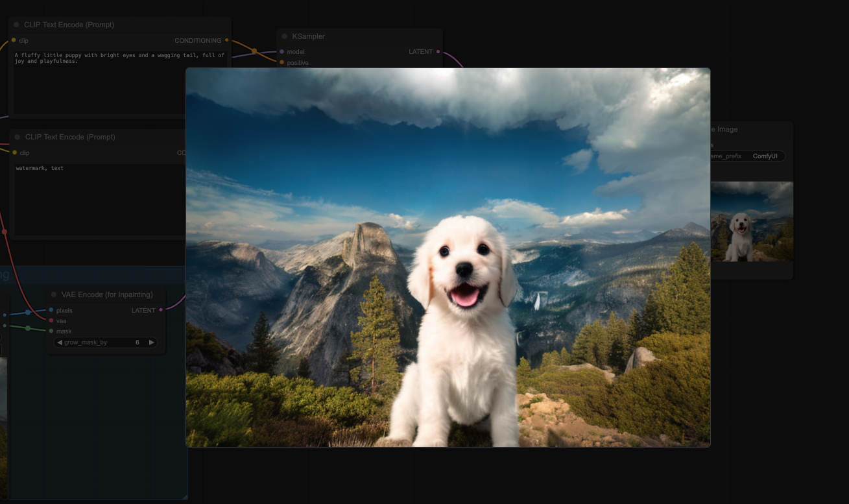Click the 'watermark, text' negative prompt box

pyautogui.click(x=100, y=199)
